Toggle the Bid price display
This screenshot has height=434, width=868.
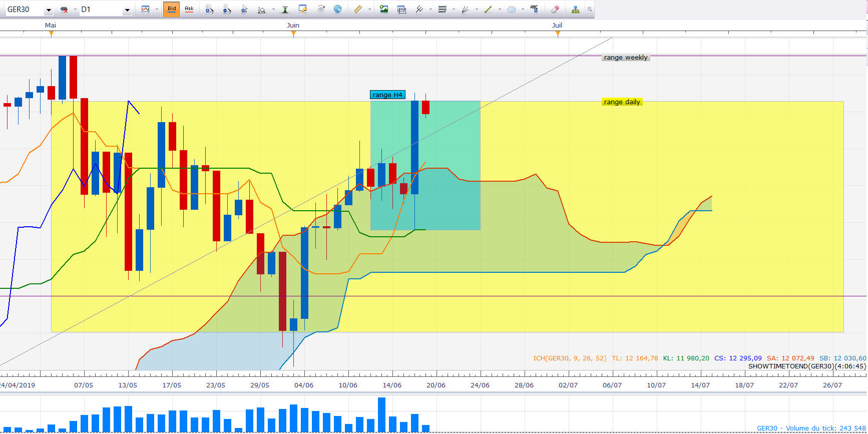[171, 9]
